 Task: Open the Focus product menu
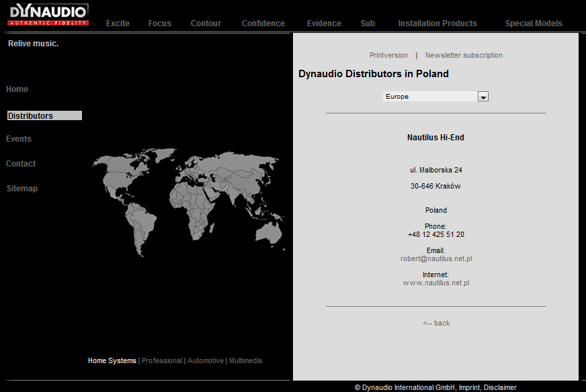click(159, 23)
